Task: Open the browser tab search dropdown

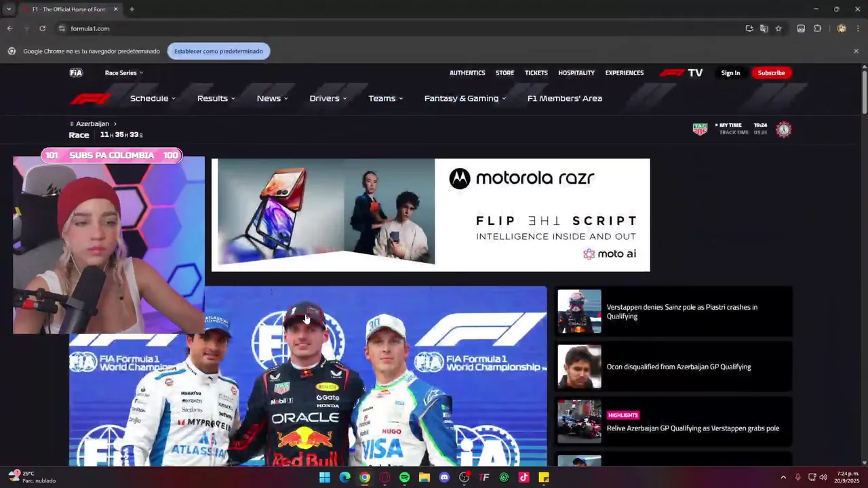Action: click(9, 9)
